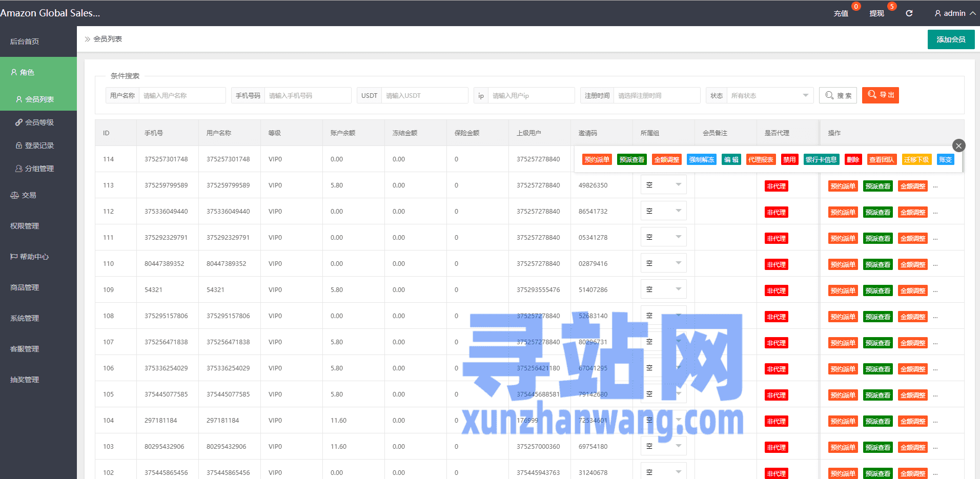
Task: Click into the 用户名称 search field
Action: pyautogui.click(x=182, y=95)
